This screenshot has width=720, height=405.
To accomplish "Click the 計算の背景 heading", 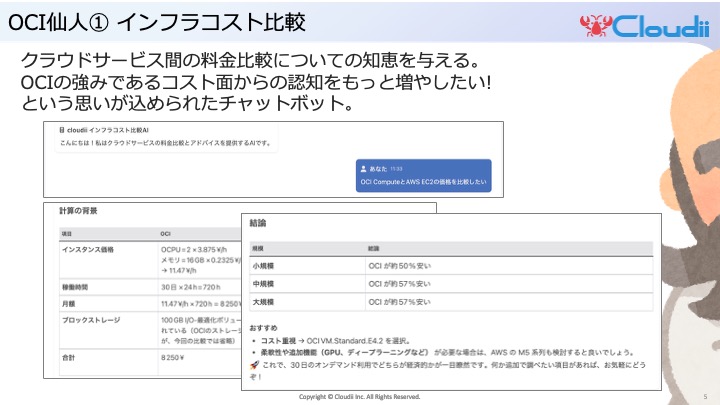I will coord(79,211).
